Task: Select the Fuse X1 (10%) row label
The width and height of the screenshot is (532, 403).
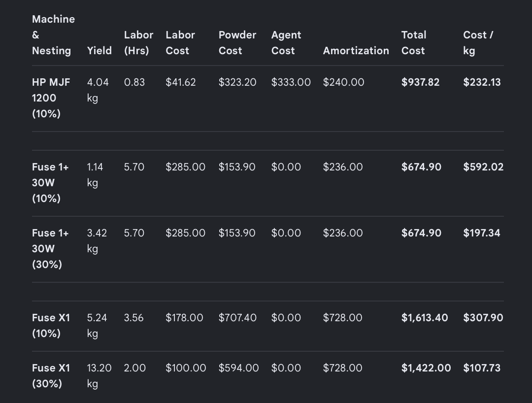Action: coord(51,326)
